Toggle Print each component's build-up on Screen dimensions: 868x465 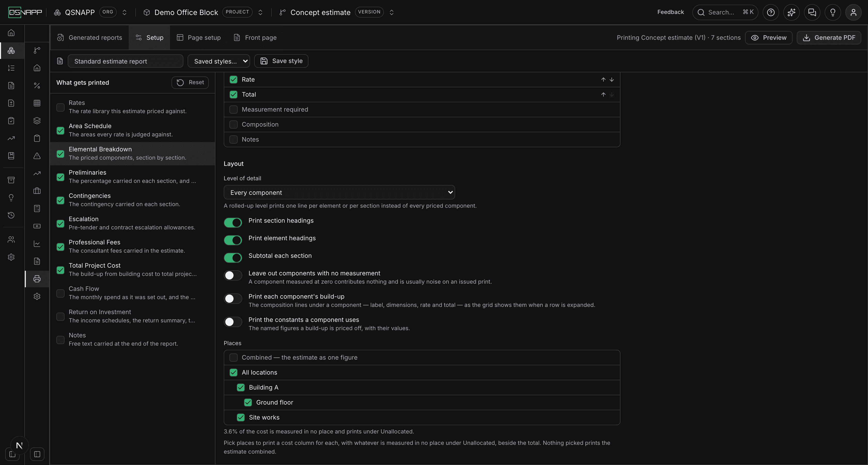coord(233,299)
